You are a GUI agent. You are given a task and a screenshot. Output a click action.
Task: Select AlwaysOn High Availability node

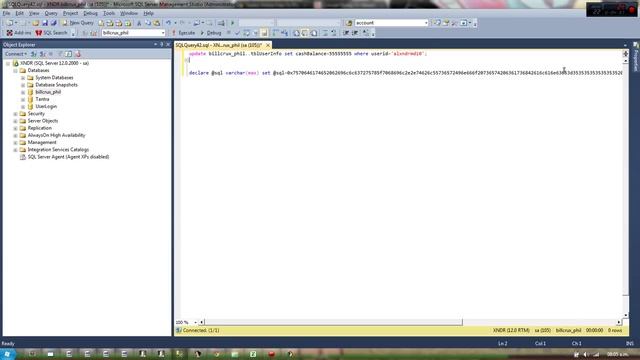[56, 135]
